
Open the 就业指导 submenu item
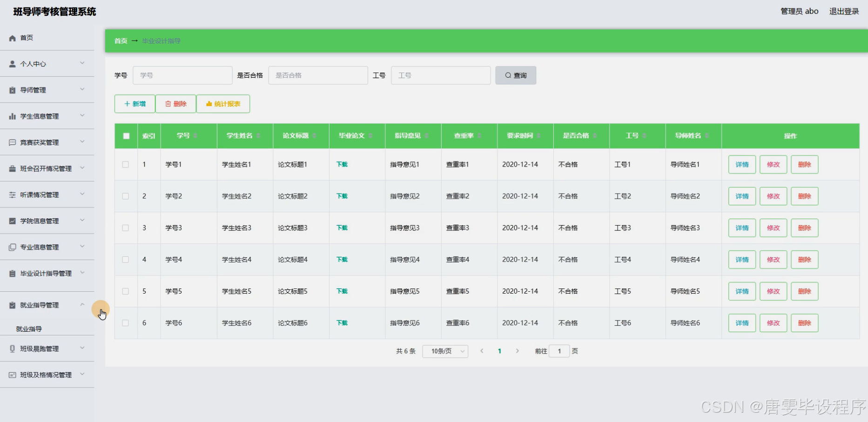(x=29, y=329)
